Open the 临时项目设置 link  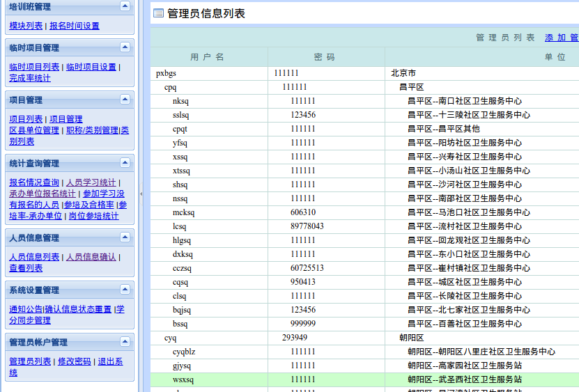click(x=91, y=67)
